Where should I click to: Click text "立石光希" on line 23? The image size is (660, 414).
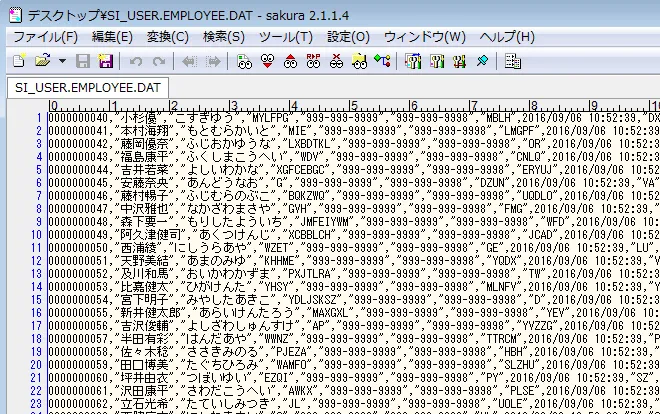point(144,405)
